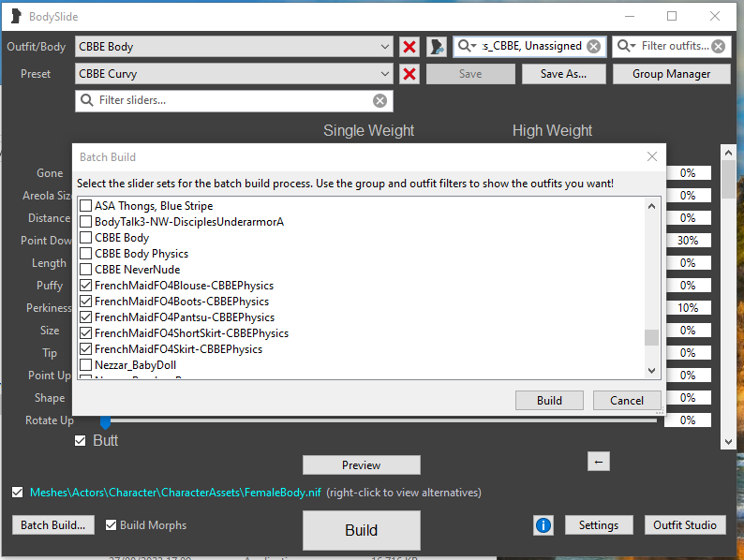Click the batch list scrollbar thumb
Image resolution: width=744 pixels, height=560 pixels.
pyautogui.click(x=651, y=338)
